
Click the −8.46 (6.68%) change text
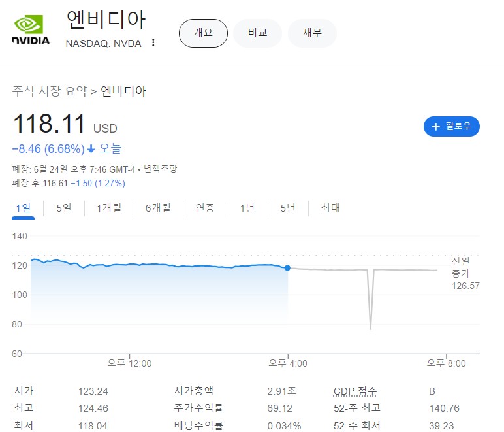pos(48,149)
